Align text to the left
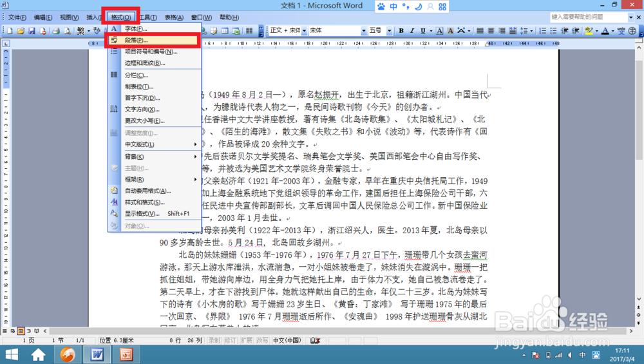The image size is (644, 364). (x=480, y=31)
